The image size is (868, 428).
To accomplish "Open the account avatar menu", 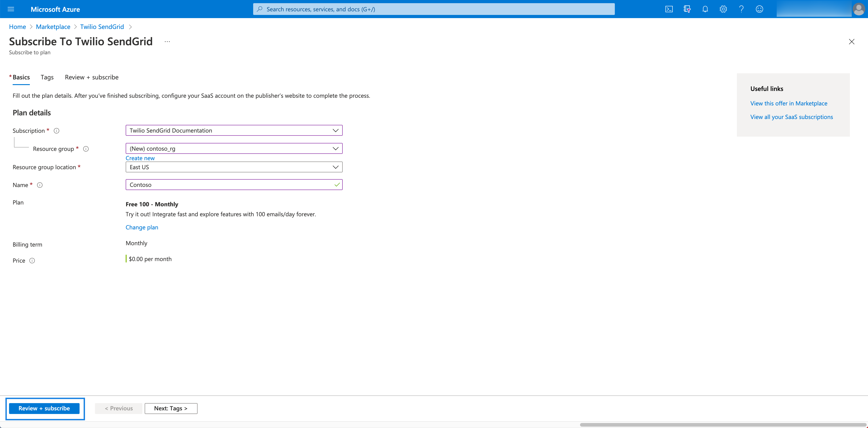I will 859,9.
